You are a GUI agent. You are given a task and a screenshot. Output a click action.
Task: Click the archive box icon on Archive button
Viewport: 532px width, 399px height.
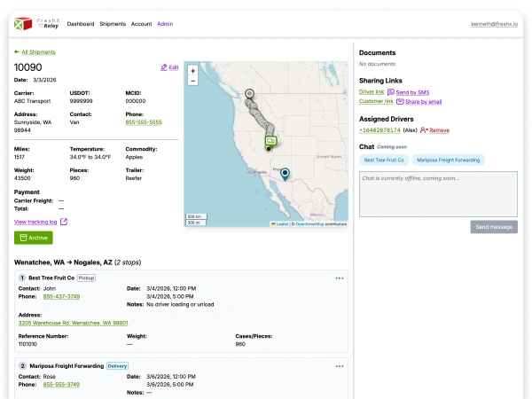(x=23, y=238)
